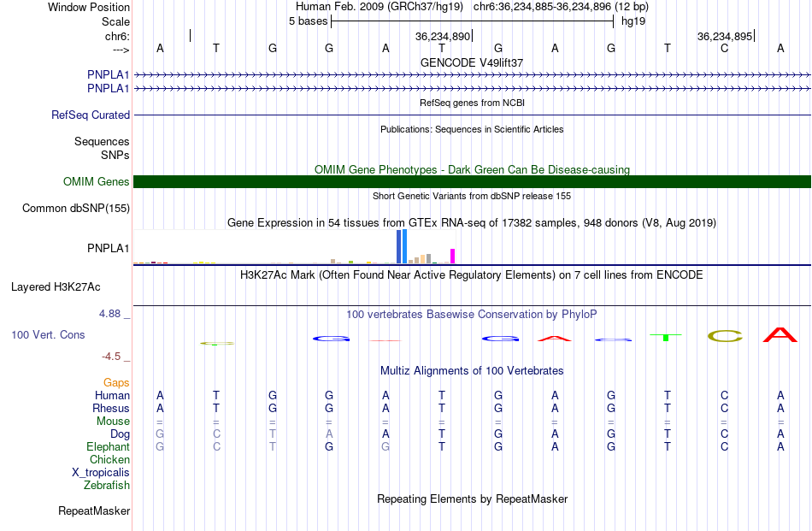This screenshot has width=812, height=531.
Task: Click the GENCODE V49lift37 track title
Action: coord(472,62)
